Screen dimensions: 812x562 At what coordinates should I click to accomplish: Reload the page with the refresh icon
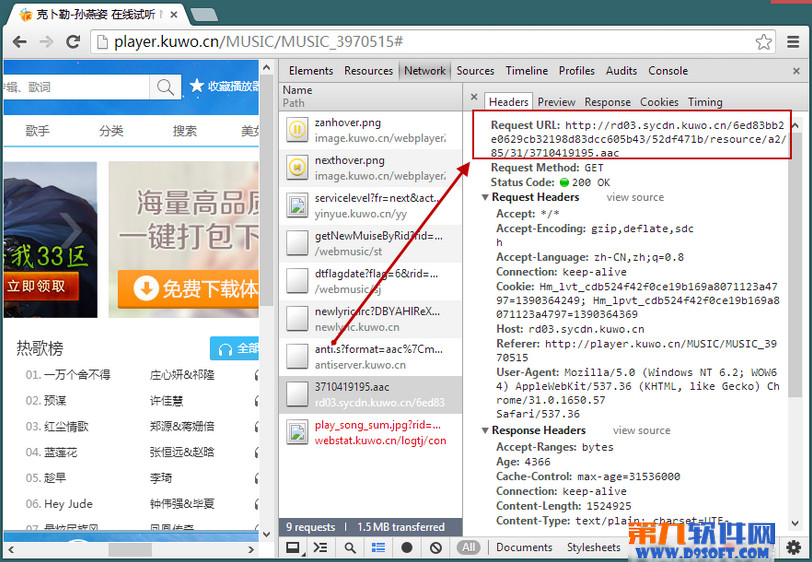73,42
